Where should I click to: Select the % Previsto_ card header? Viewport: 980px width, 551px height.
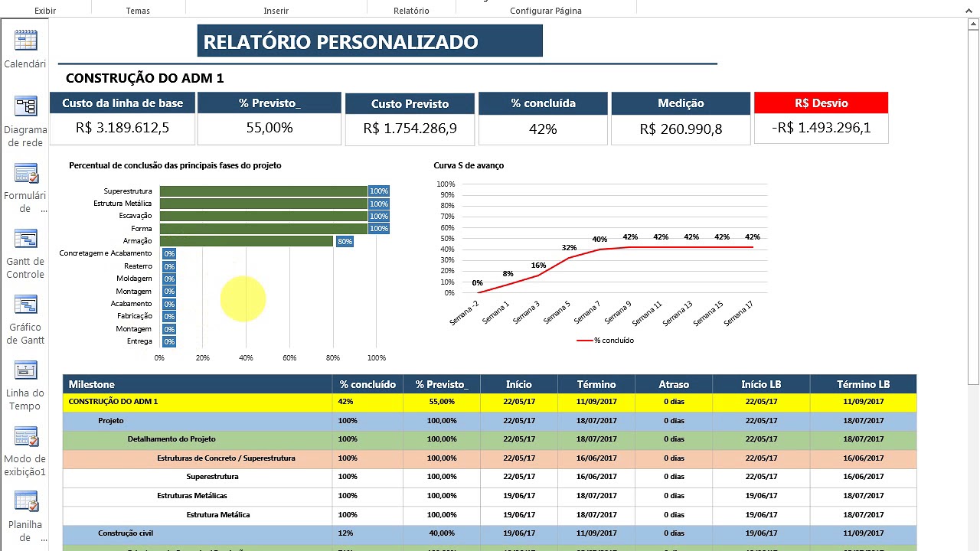[269, 103]
